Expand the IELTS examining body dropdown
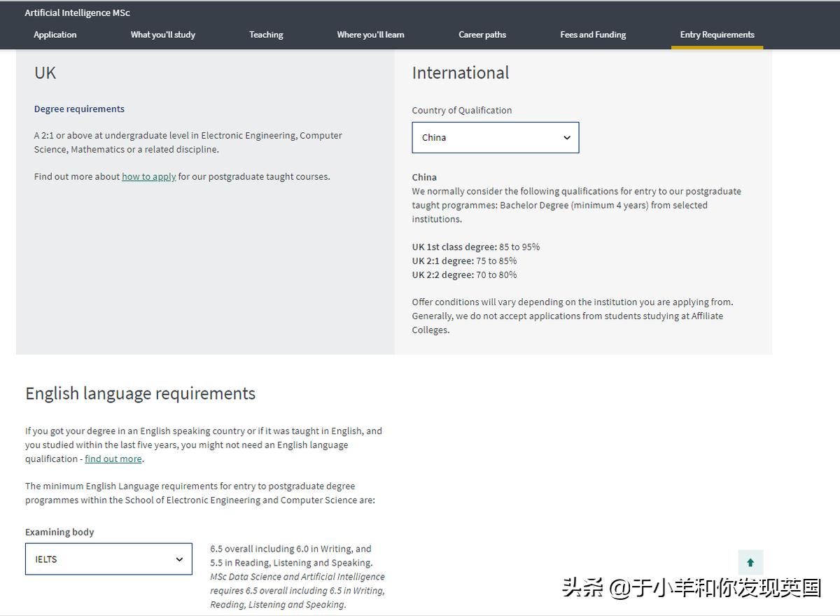840x616 pixels. click(108, 559)
